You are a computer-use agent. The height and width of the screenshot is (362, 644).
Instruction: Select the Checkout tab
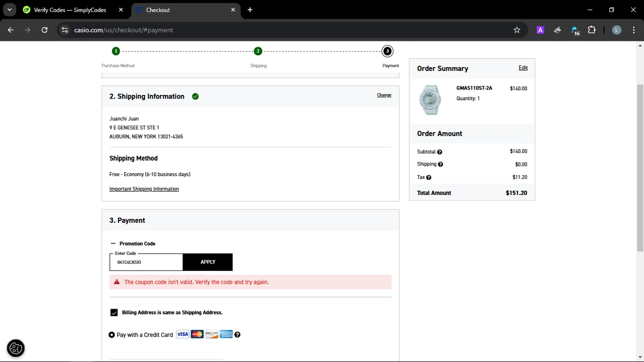click(x=186, y=10)
